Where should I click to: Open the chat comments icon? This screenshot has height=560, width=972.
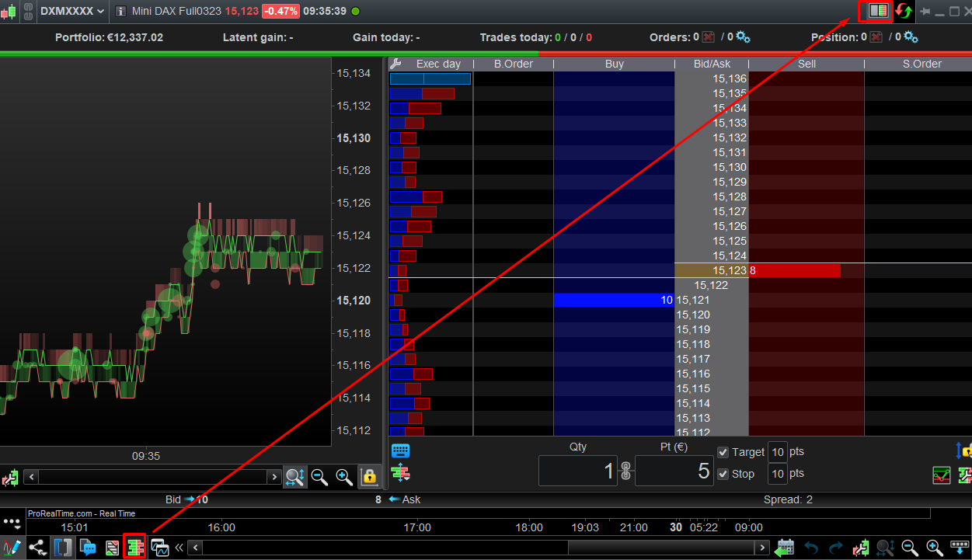point(88,548)
